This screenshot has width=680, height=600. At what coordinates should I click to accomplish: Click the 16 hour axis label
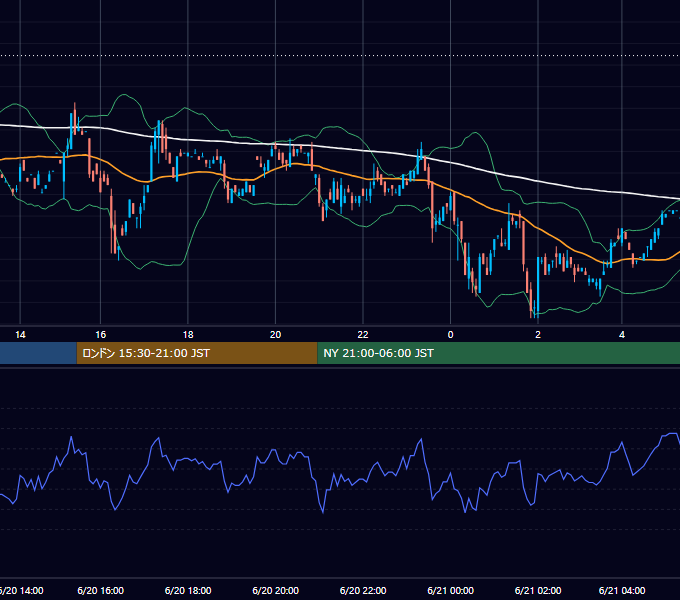[101, 335]
